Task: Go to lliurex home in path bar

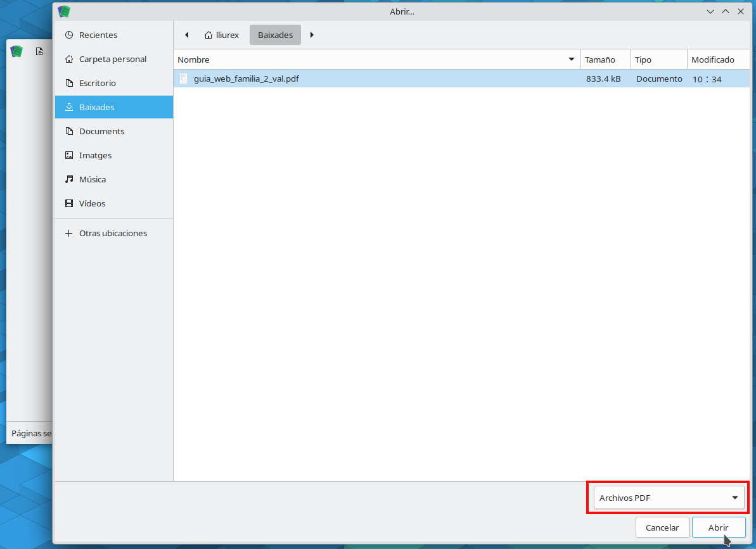Action: pos(222,35)
